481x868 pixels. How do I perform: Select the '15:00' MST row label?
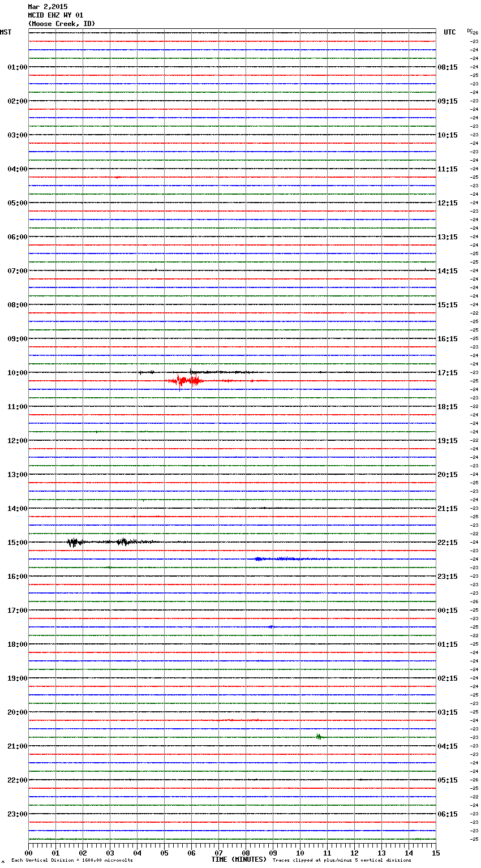tap(18, 543)
